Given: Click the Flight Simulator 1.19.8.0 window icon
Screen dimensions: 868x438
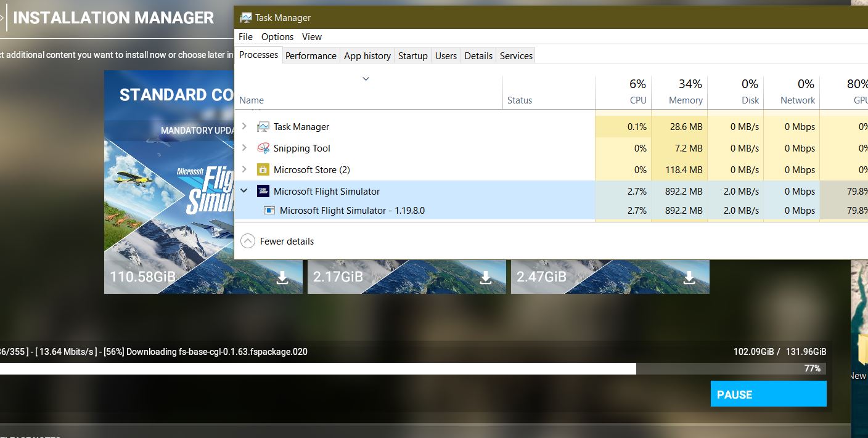Looking at the screenshot, I should (269, 211).
